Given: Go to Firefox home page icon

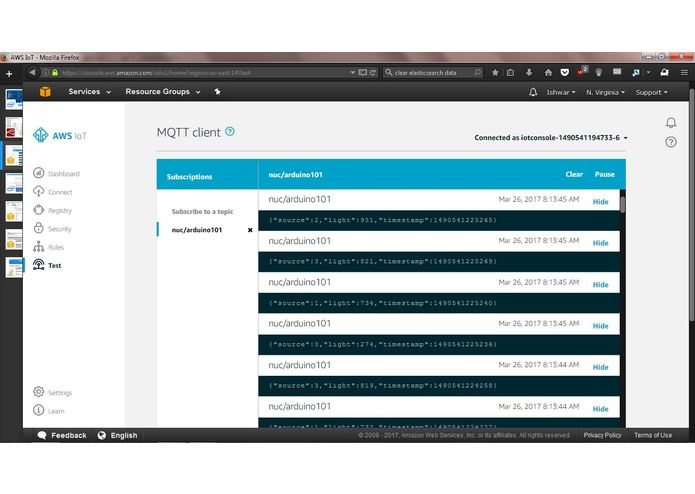Looking at the screenshot, I should point(548,72).
